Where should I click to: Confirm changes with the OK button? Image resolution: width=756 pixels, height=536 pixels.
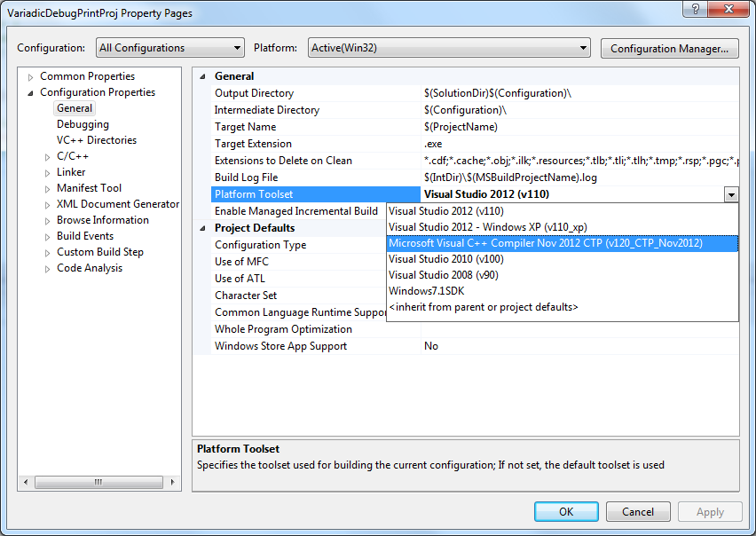pyautogui.click(x=566, y=511)
